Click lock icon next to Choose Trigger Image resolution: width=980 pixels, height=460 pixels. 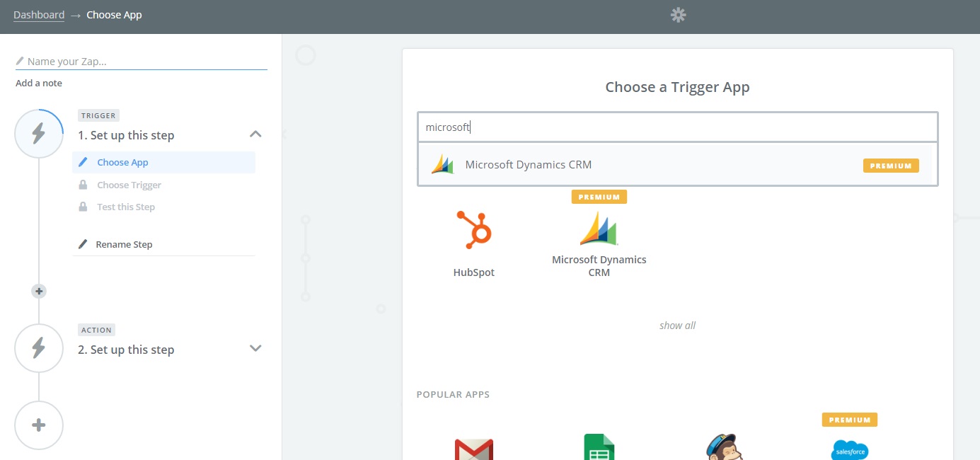[x=83, y=185]
